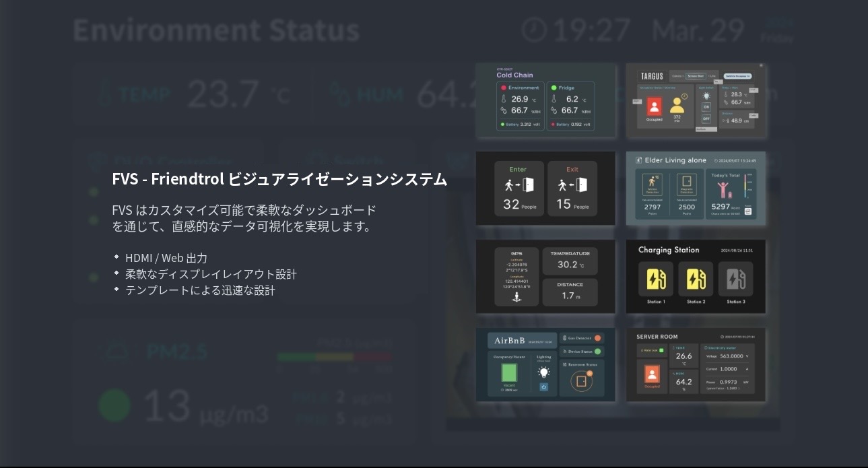
Task: Click the yellow person with clock icon
Action: pos(677,104)
